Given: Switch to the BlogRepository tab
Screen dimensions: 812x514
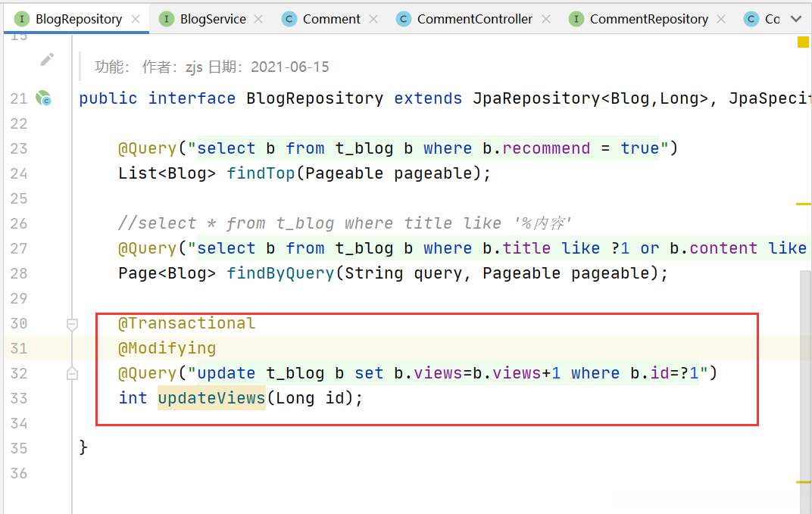Looking at the screenshot, I should click(78, 19).
